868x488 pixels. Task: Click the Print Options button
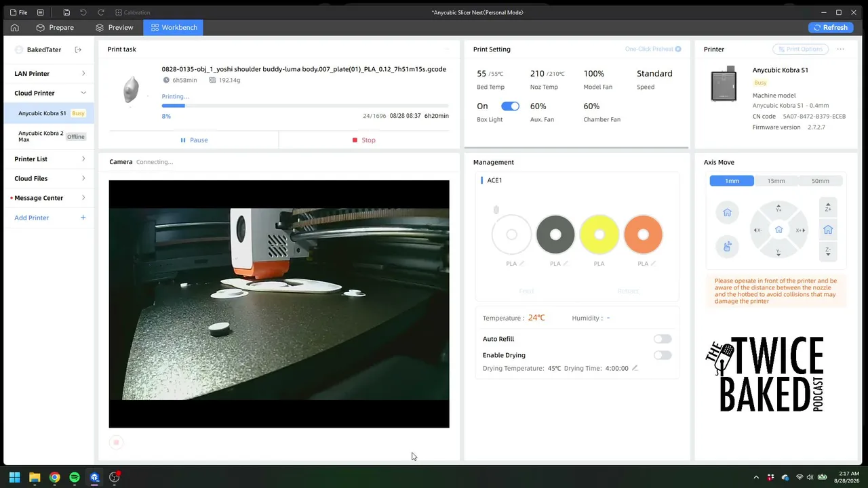pyautogui.click(x=801, y=49)
